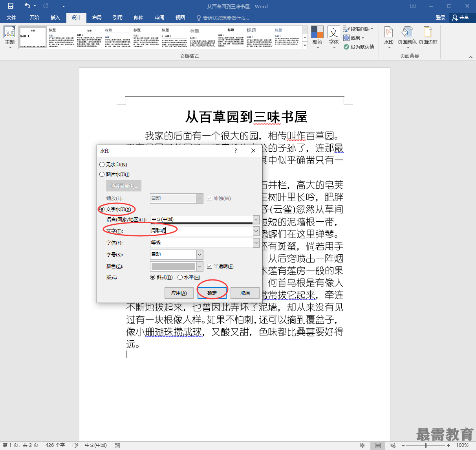Expand the Language dropdown arrow
The height and width of the screenshot is (450, 476).
pyautogui.click(x=256, y=219)
